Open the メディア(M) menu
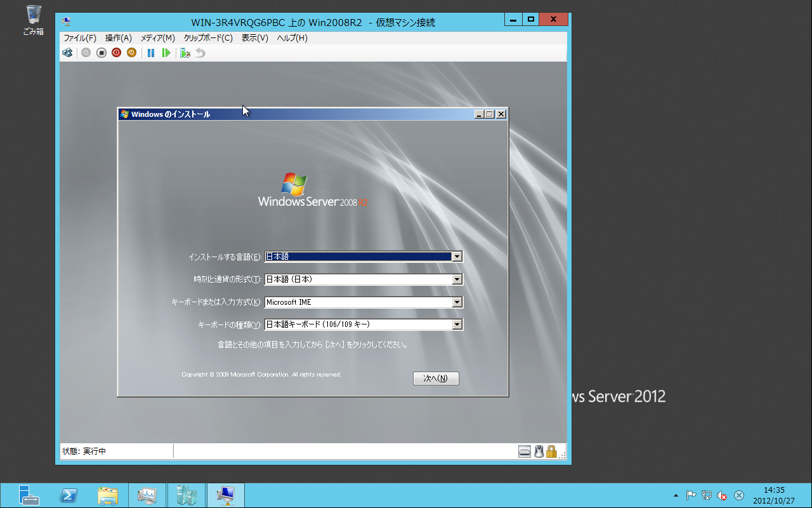812x508 pixels. (x=157, y=38)
